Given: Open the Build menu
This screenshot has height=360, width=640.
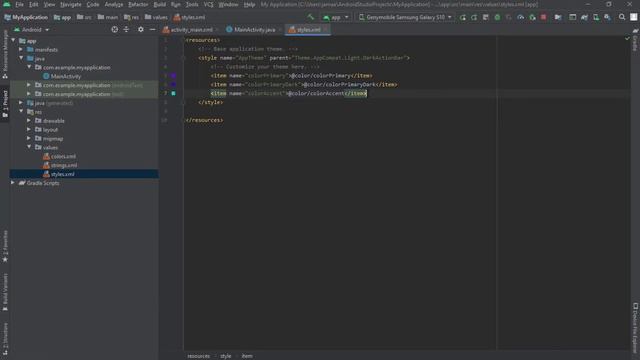Looking at the screenshot, I should (x=160, y=4).
